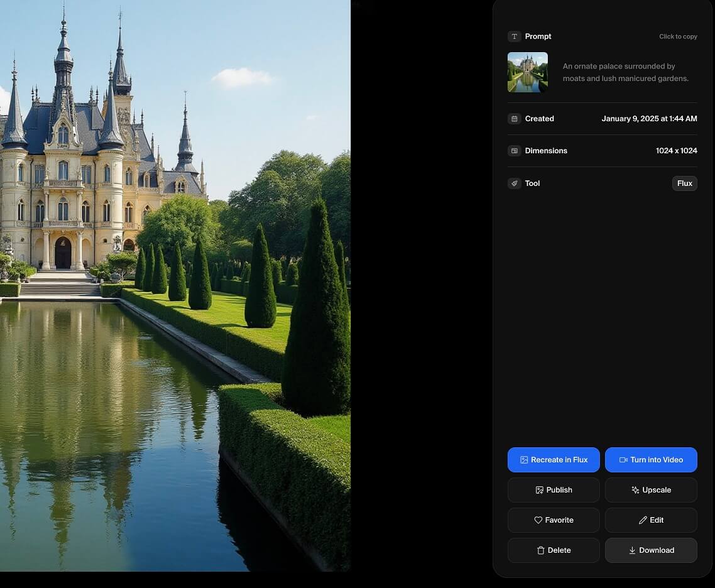The image size is (715, 588).
Task: Click the pencil icon to edit the image
Action: (x=643, y=520)
